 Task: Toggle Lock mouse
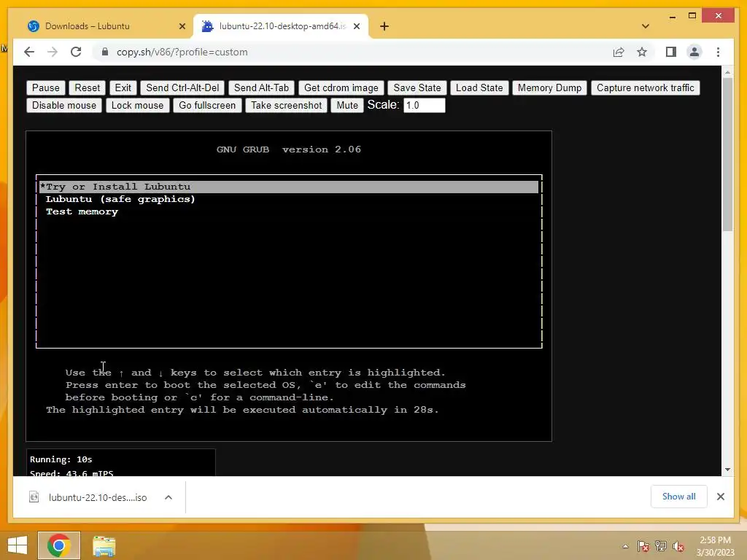[137, 105]
